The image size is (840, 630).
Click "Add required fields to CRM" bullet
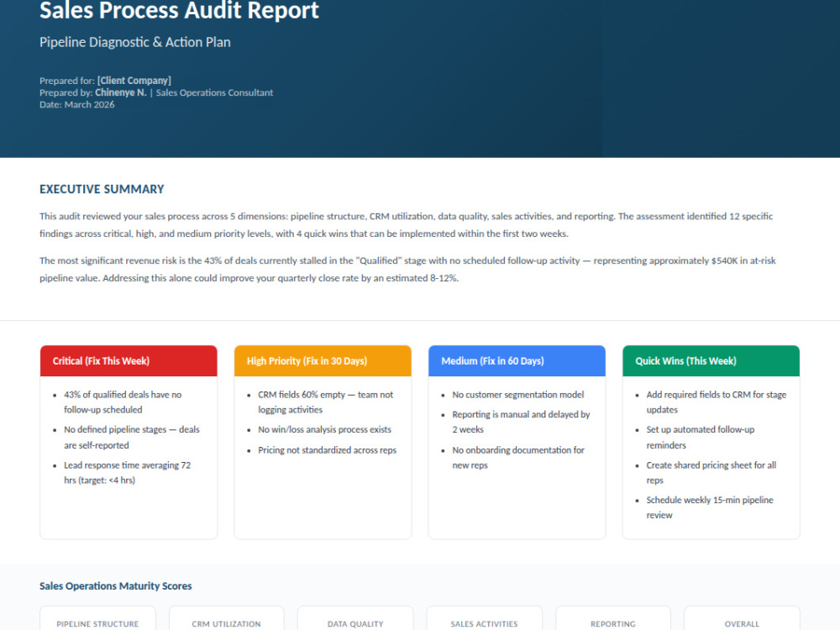pos(717,402)
